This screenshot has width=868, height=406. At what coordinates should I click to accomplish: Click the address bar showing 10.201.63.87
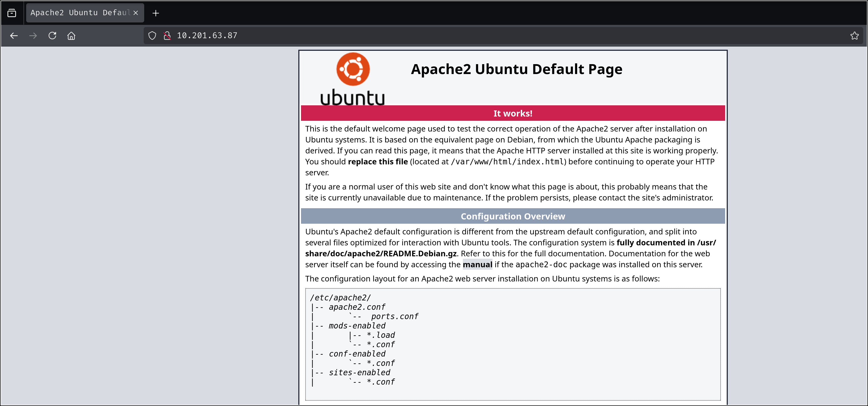click(x=472, y=36)
